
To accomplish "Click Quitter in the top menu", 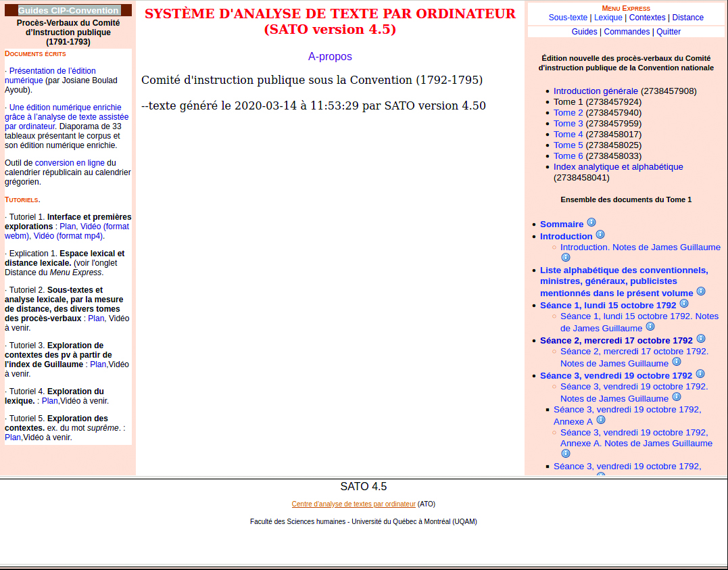I will tap(669, 32).
